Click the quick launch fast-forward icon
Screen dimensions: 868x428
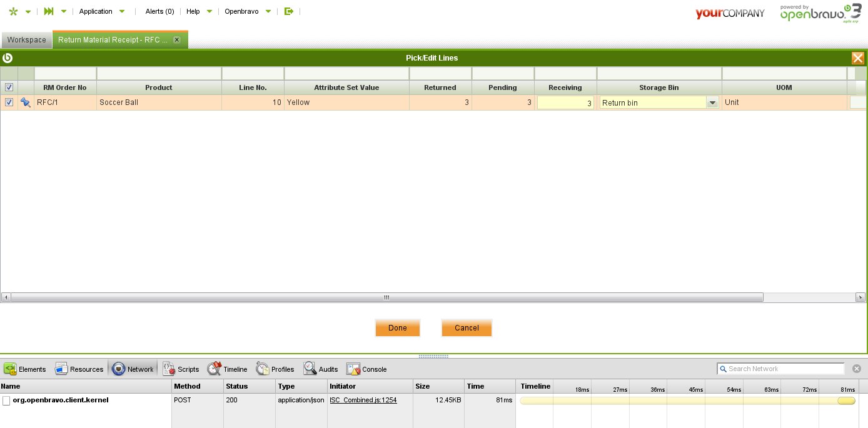[x=49, y=11]
